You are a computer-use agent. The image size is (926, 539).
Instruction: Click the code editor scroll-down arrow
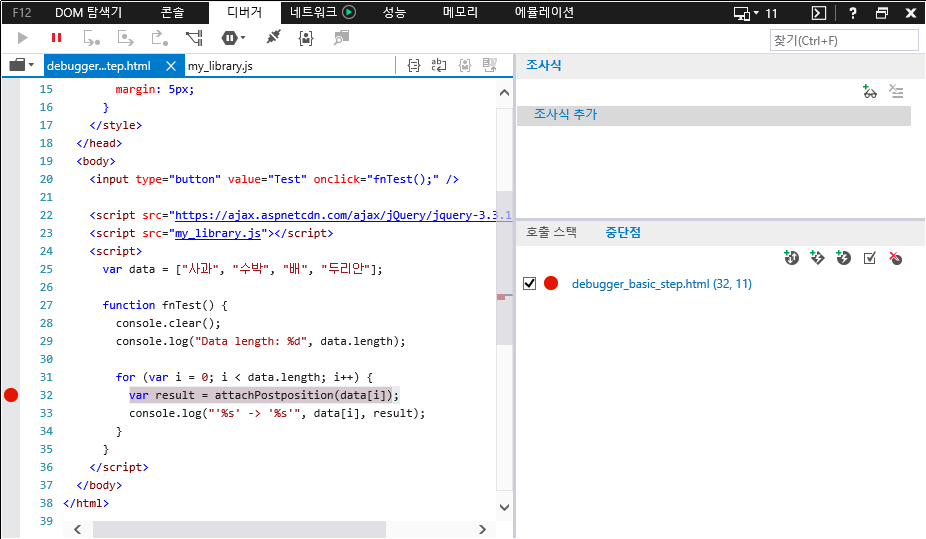coord(504,507)
